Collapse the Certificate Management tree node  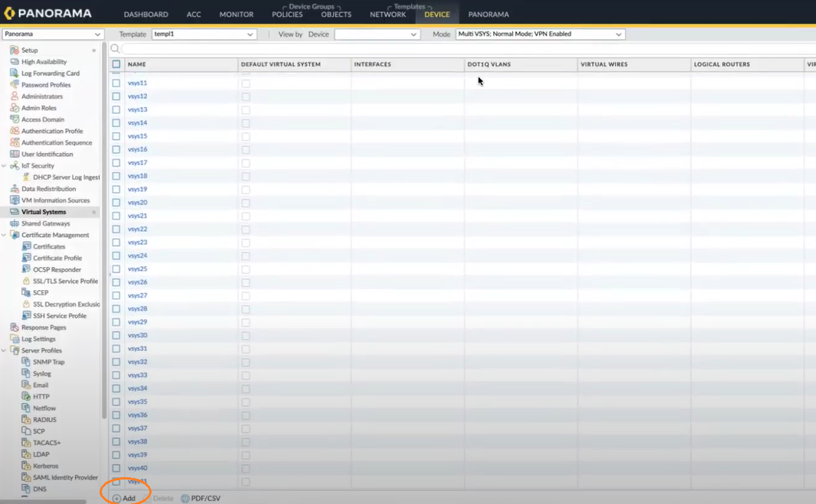tap(5, 235)
